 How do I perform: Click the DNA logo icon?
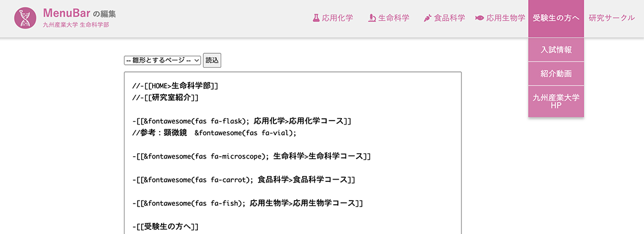point(25,18)
